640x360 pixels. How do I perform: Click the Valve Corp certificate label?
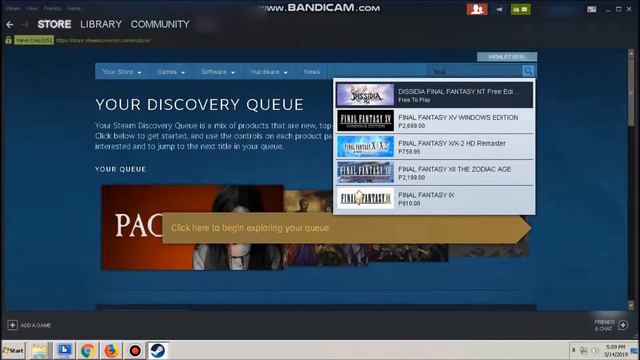[34, 40]
